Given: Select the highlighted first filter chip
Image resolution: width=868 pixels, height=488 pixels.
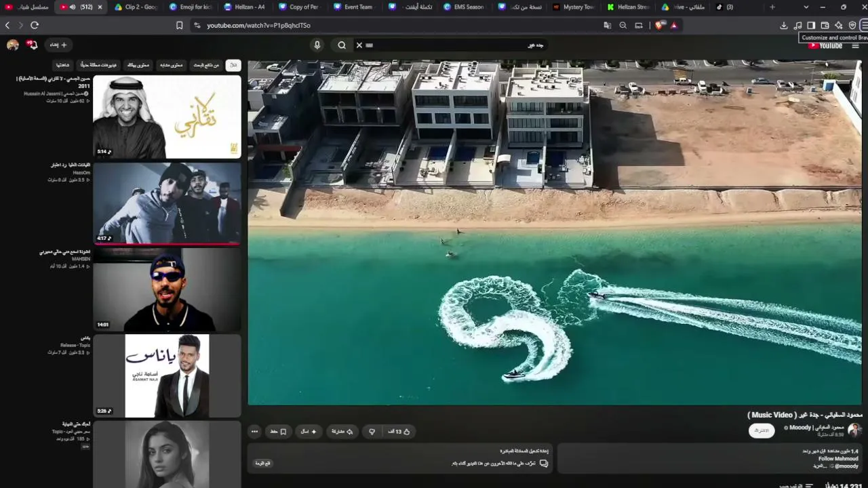Looking at the screenshot, I should pyautogui.click(x=233, y=65).
